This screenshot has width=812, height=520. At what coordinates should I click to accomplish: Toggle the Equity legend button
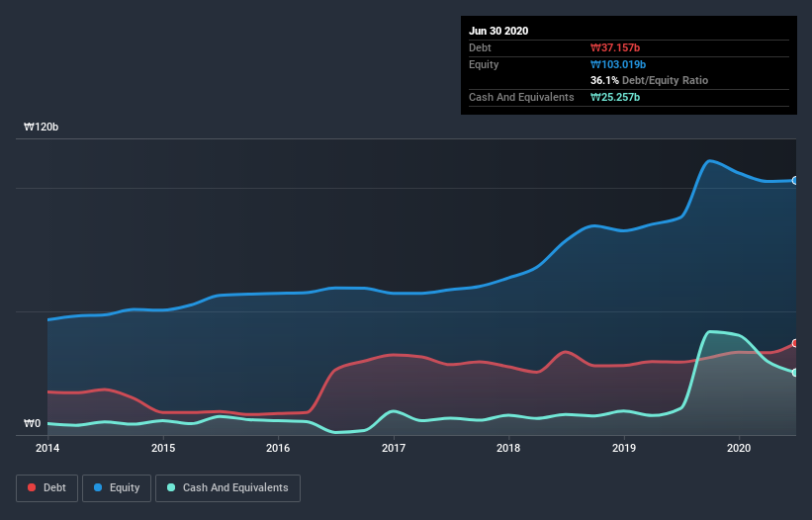click(x=117, y=488)
